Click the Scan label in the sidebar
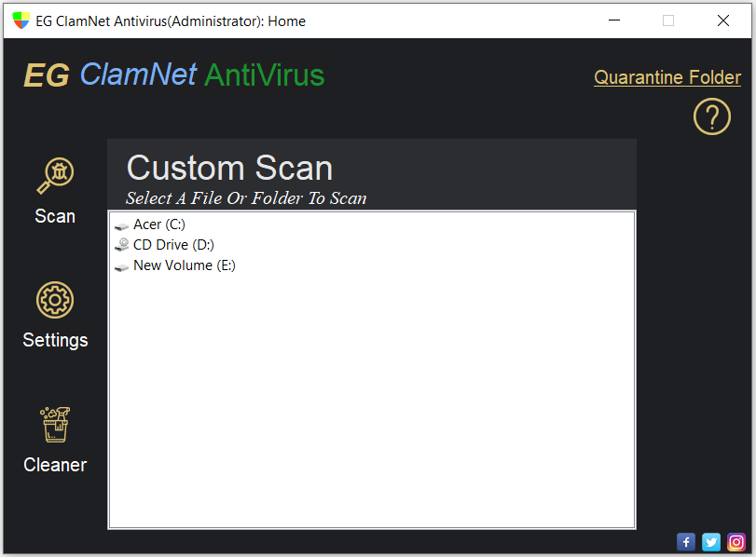Viewport: 756px width, 557px height. tap(55, 216)
